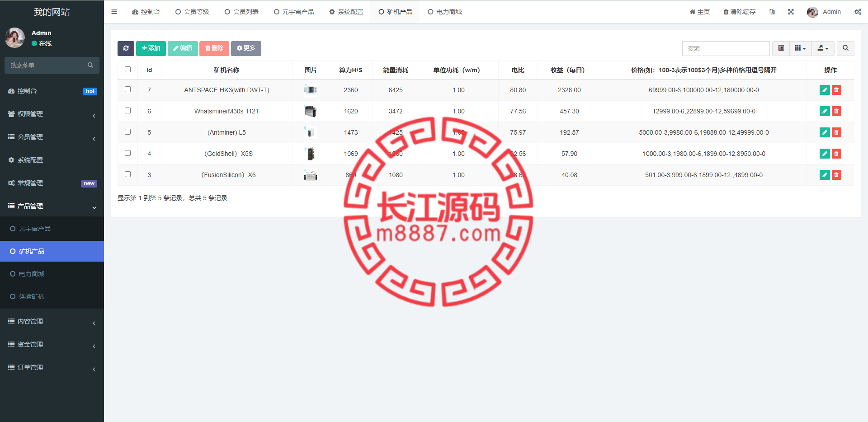Sort table by the 算力H/S column header

pyautogui.click(x=351, y=70)
